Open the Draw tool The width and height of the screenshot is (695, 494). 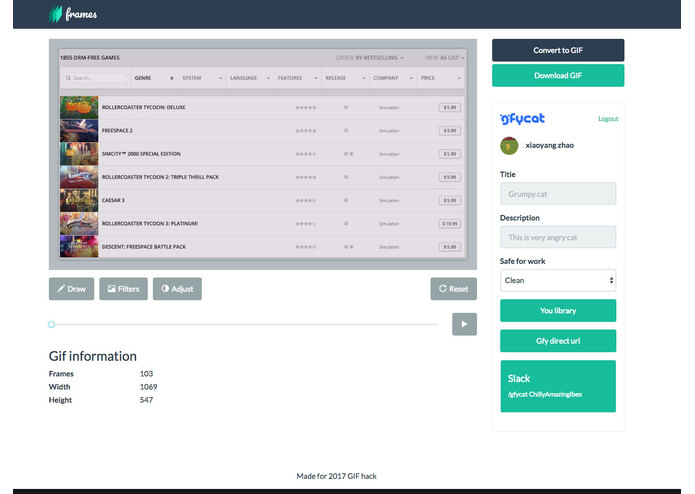coord(71,289)
